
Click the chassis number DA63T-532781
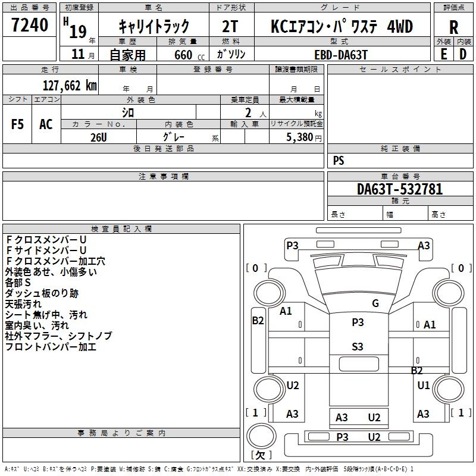[399, 189]
